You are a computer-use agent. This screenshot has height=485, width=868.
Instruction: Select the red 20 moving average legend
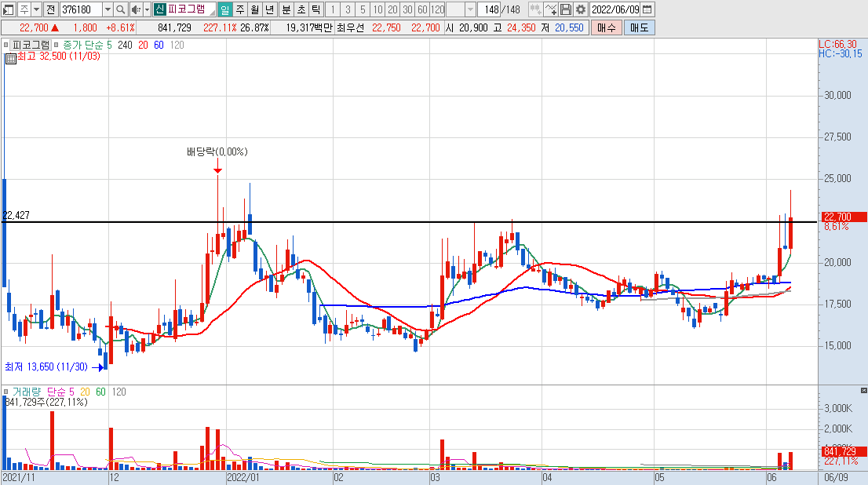(x=144, y=45)
